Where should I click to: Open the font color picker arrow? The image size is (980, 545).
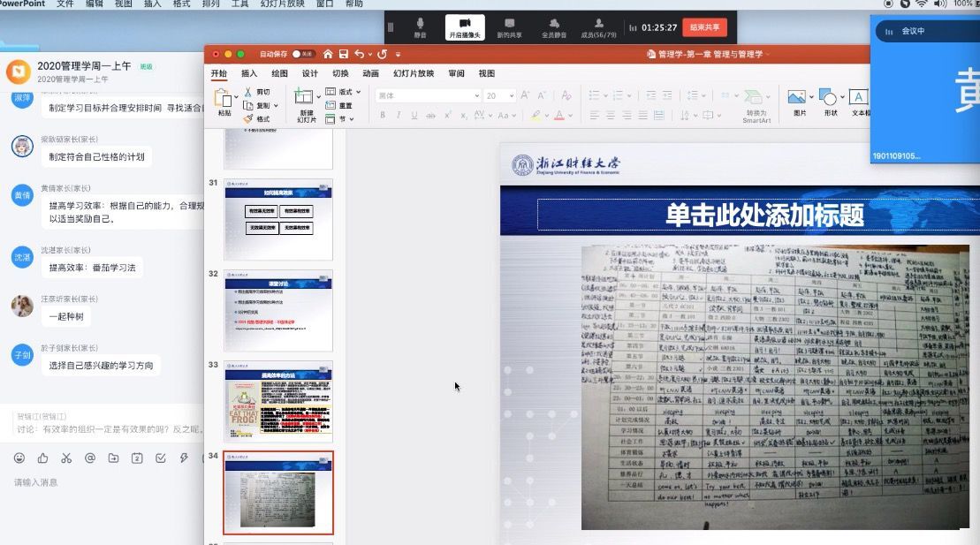[x=571, y=116]
